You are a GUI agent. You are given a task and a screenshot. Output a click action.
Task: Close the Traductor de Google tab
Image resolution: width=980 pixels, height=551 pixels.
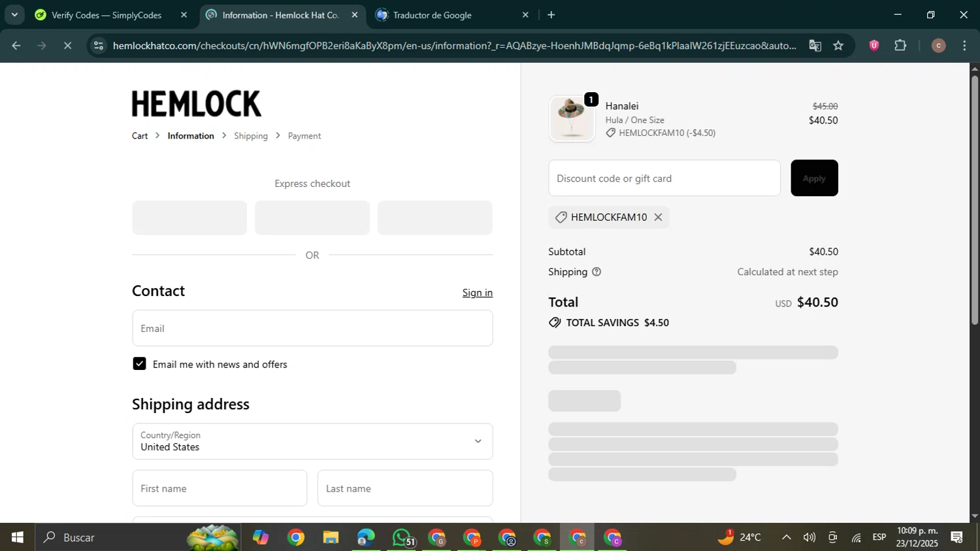click(525, 15)
